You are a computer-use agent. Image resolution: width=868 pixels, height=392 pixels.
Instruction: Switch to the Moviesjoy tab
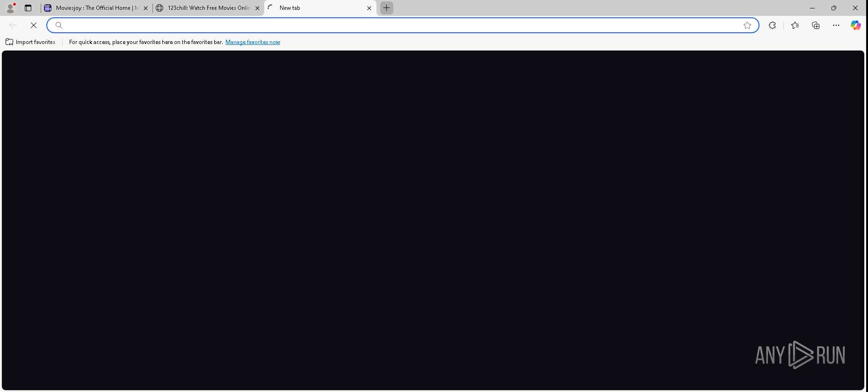pyautogui.click(x=96, y=8)
